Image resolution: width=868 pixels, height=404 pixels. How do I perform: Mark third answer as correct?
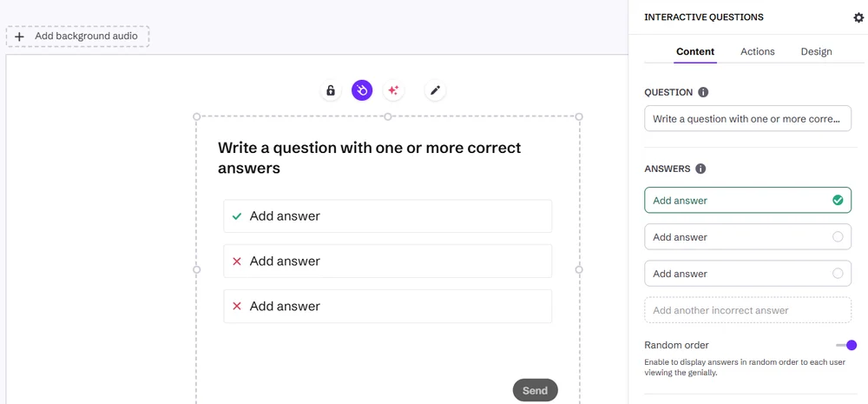point(838,273)
